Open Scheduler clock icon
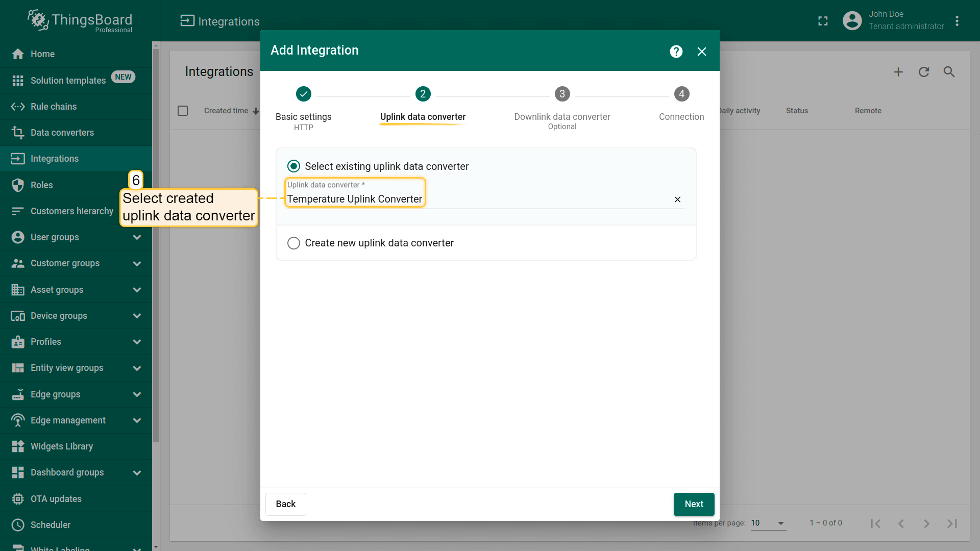Viewport: 980px width, 551px height. 18,525
